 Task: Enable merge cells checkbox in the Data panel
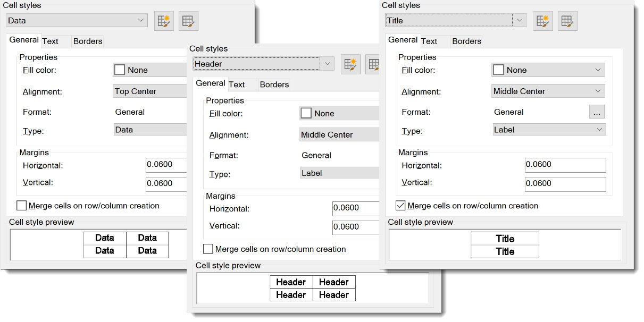tap(21, 206)
